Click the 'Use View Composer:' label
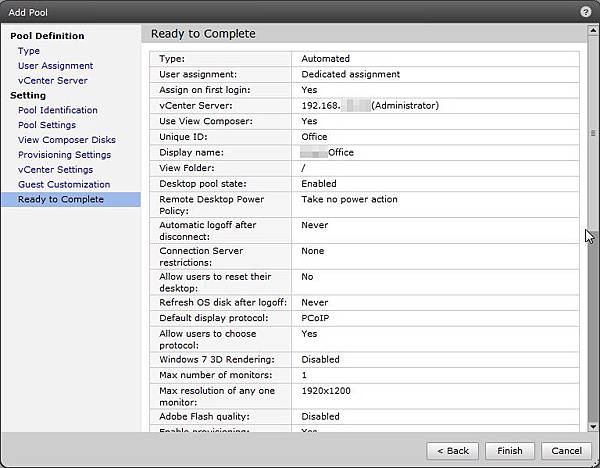The height and width of the screenshot is (468, 600). click(206, 121)
